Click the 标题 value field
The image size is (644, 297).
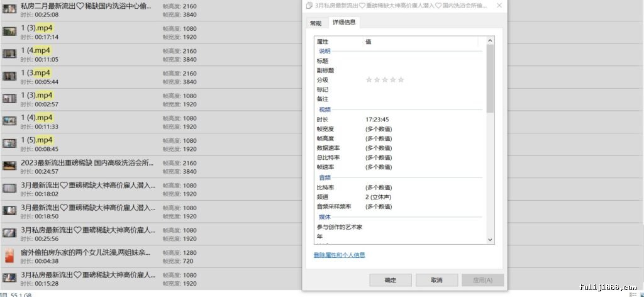pyautogui.click(x=423, y=61)
